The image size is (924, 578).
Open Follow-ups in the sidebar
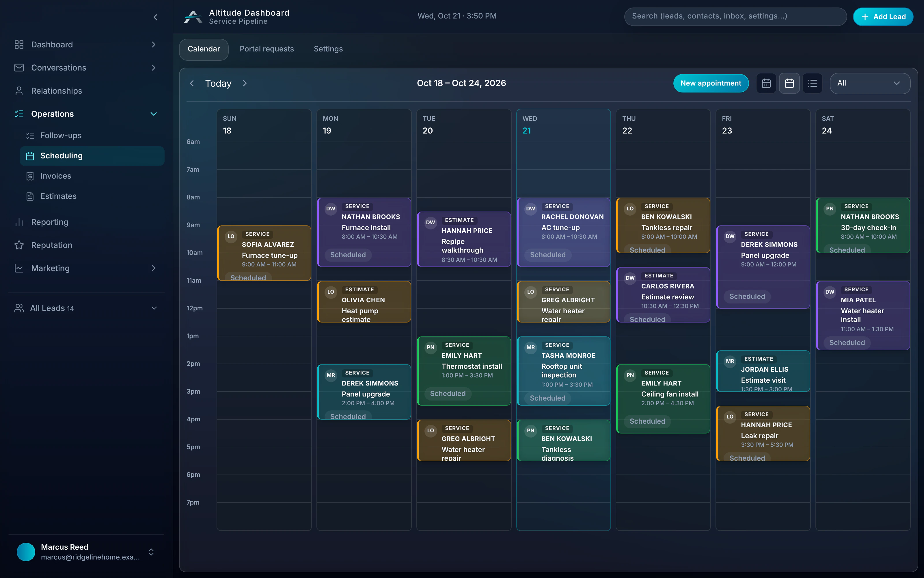[x=92, y=136]
